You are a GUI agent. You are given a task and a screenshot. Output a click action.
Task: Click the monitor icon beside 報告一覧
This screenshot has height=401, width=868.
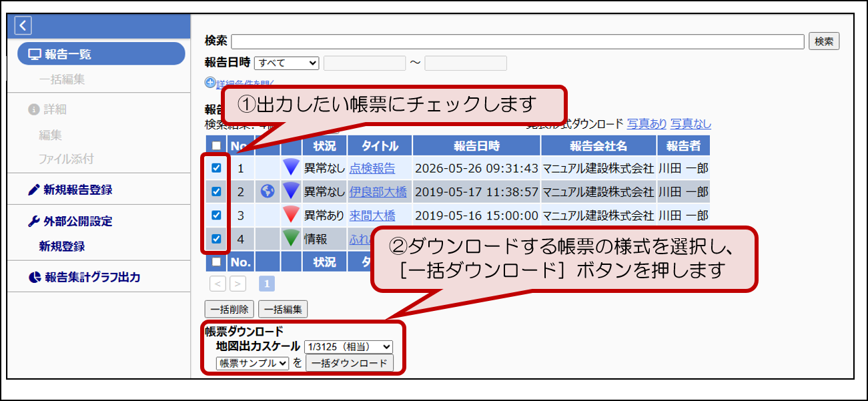35,54
